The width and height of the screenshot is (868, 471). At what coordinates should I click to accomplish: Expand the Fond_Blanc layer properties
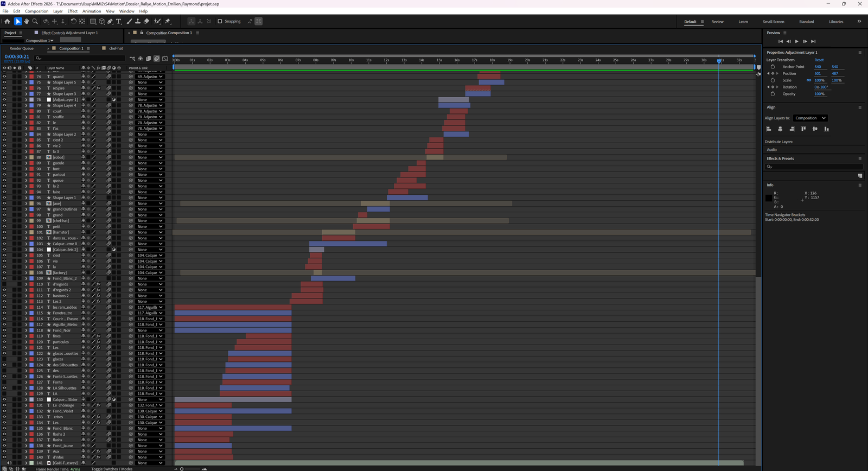tap(25, 429)
